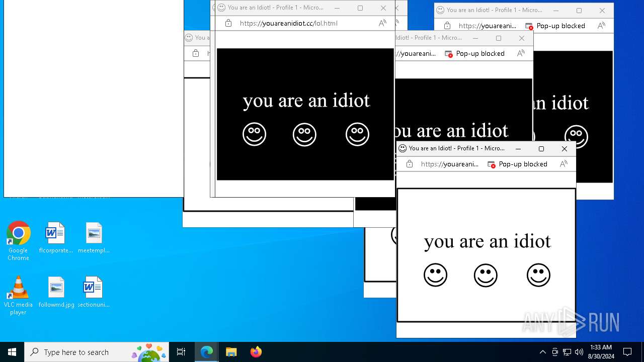644x362 pixels.
Task: Open Google Chrome desktop shortcut
Action: 18,241
